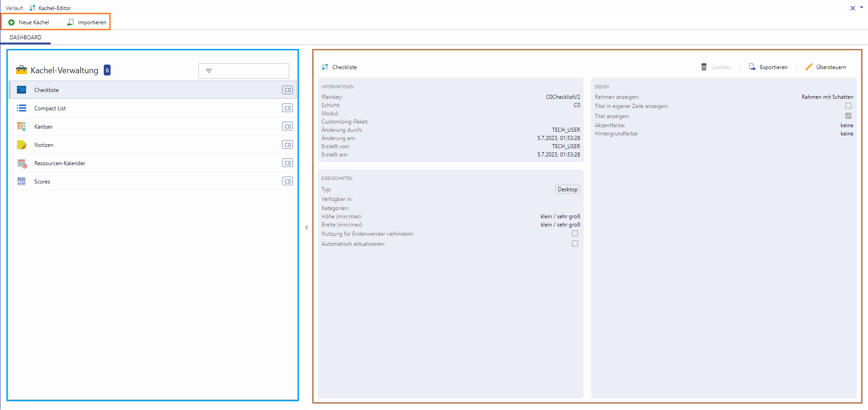Click the Importieren toolbar icon

[70, 22]
